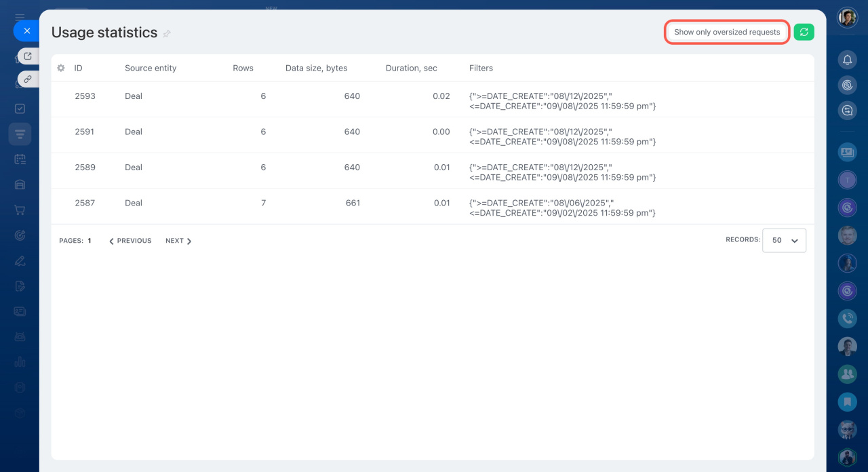
Task: Open the notifications bell icon
Action: click(x=847, y=60)
